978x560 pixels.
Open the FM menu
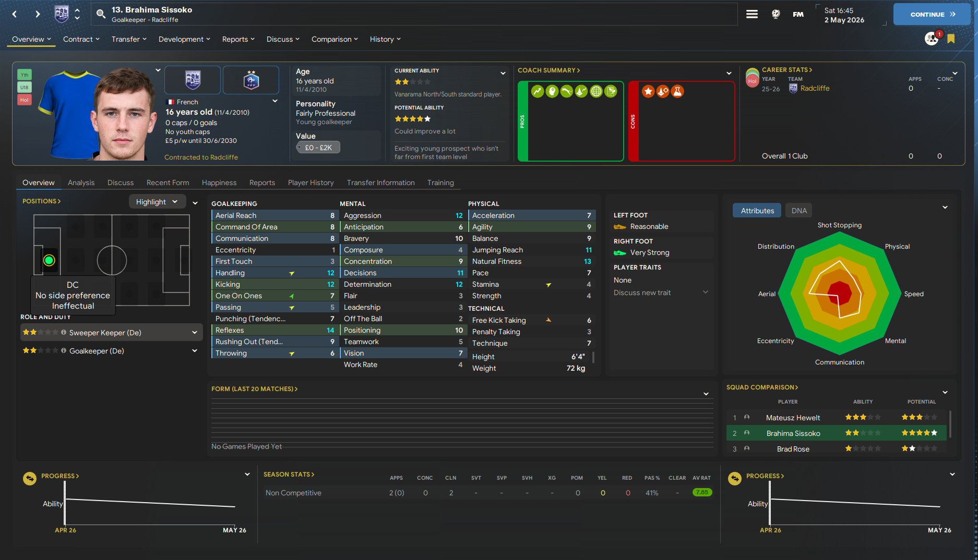point(798,14)
